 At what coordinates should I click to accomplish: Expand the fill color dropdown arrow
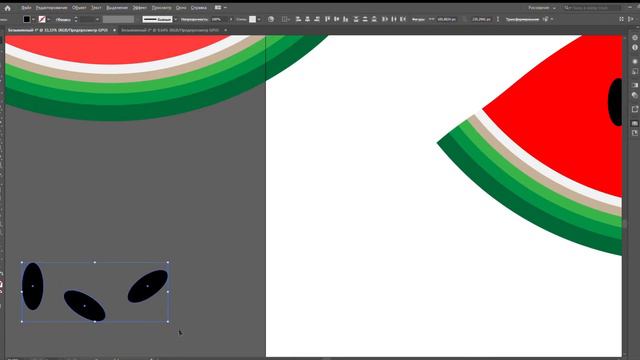click(x=33, y=19)
